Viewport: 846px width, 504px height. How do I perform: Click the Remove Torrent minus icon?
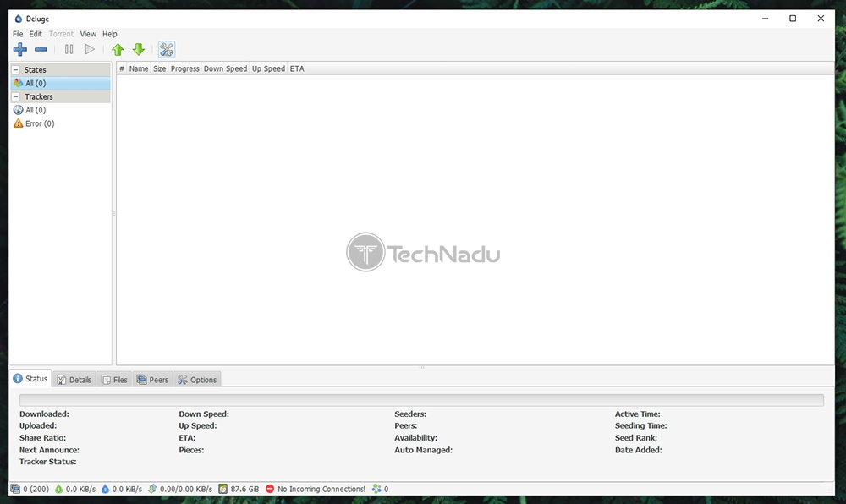point(41,50)
